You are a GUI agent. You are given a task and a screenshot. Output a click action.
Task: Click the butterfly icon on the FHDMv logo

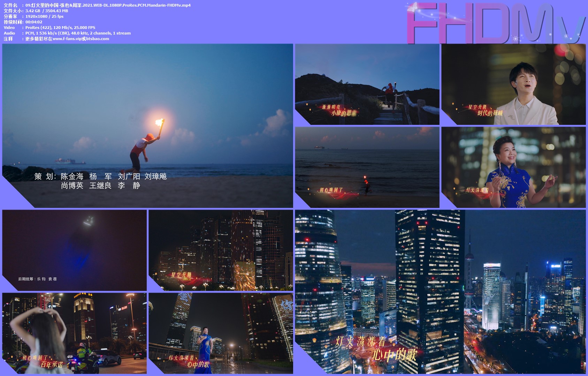413,8
